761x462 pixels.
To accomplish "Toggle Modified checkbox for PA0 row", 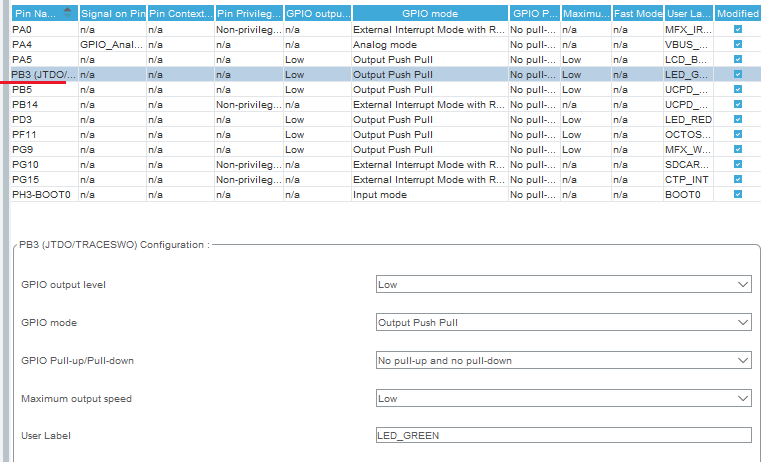I will 738,29.
